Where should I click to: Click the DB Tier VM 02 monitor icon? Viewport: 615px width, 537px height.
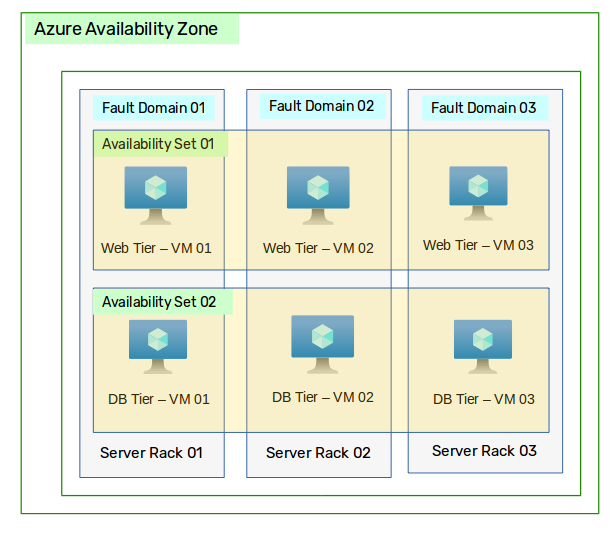click(x=322, y=344)
